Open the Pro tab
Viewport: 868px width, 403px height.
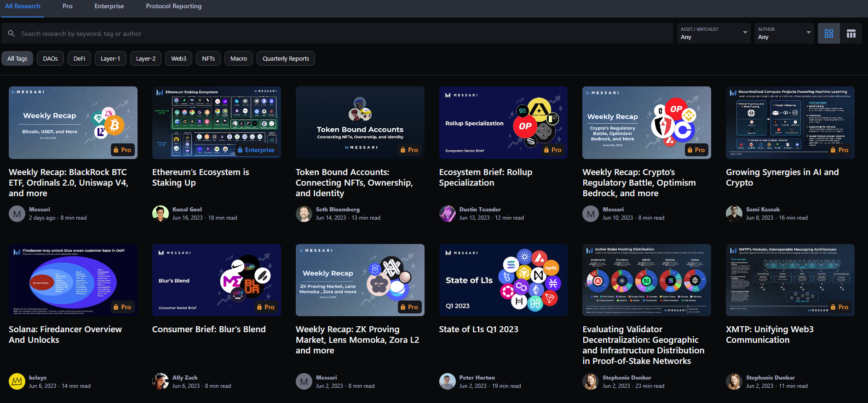(68, 6)
